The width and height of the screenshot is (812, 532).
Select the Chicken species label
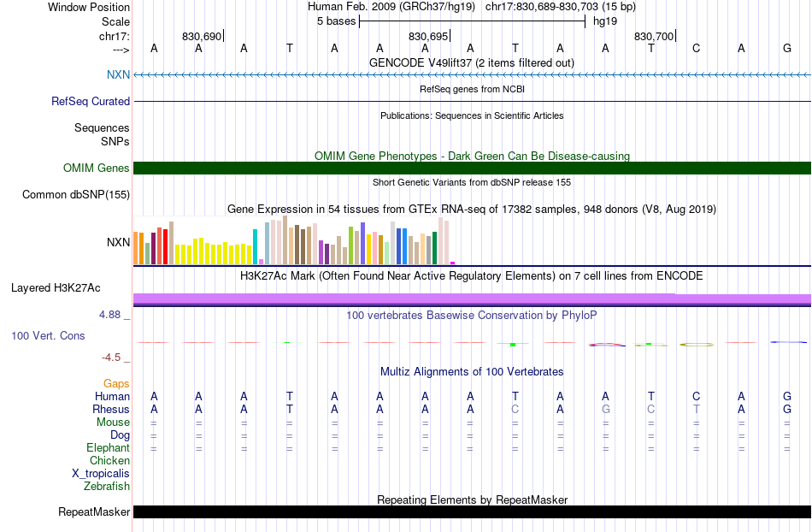(x=109, y=460)
